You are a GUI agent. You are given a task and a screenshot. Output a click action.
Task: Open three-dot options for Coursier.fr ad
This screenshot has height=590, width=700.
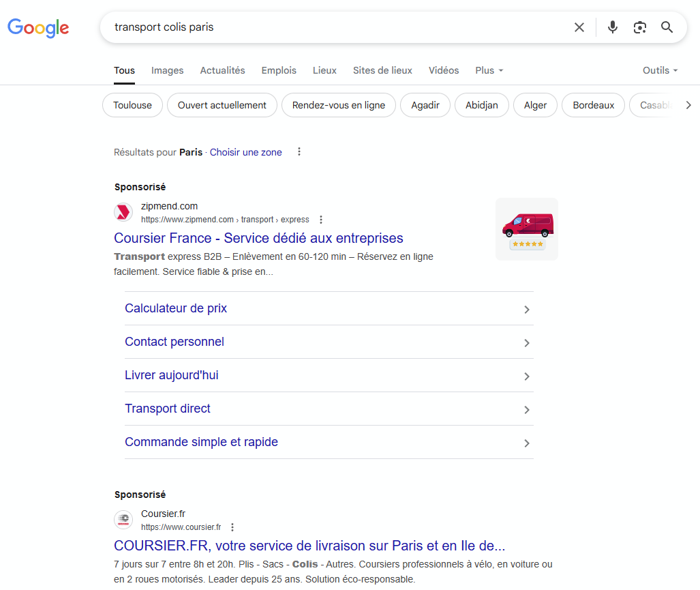[x=232, y=527]
